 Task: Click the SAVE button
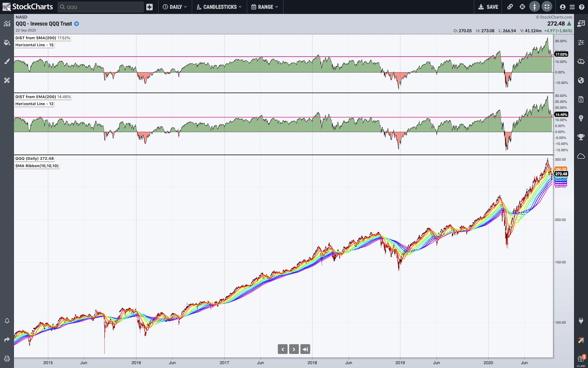tap(488, 7)
